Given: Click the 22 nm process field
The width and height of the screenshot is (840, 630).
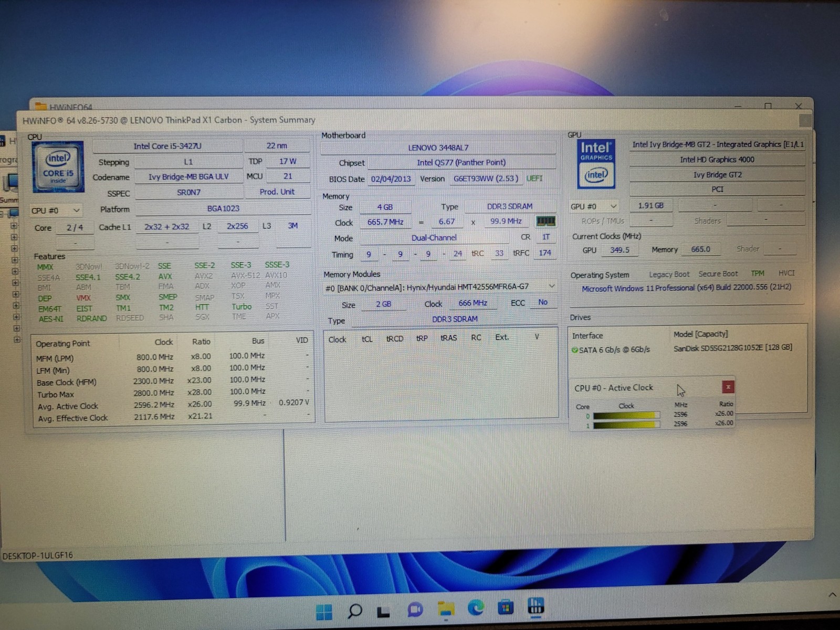Looking at the screenshot, I should tap(277, 145).
